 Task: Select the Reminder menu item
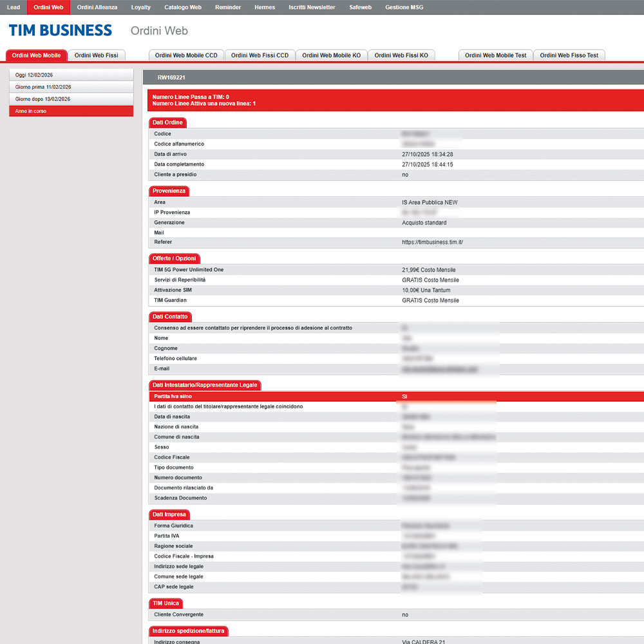tap(228, 7)
